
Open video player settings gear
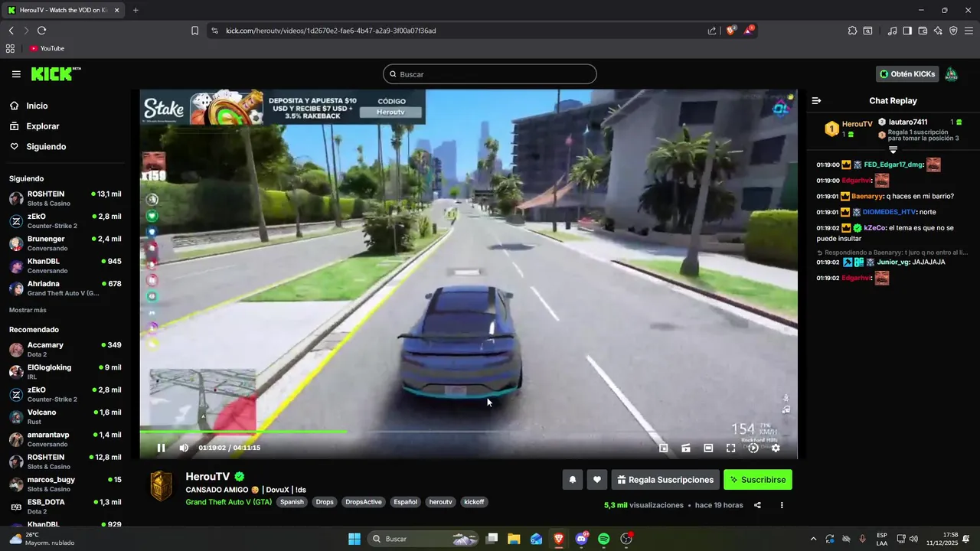[776, 448]
